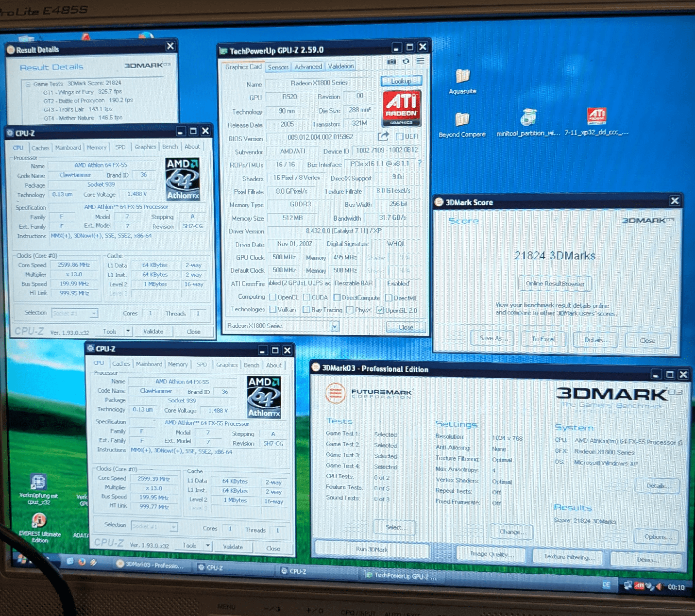The image size is (695, 616).
Task: Take a GPU-Z screenshot with the camera icon
Action: point(391,62)
